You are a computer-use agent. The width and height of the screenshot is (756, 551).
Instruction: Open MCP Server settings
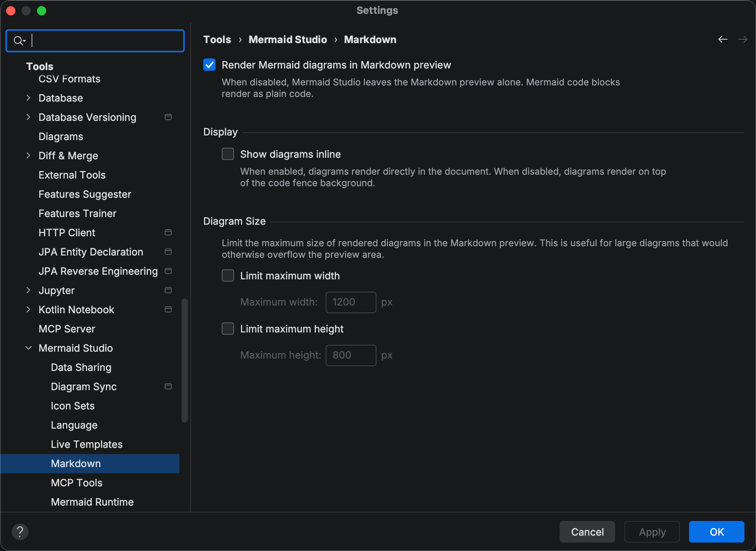[67, 329]
